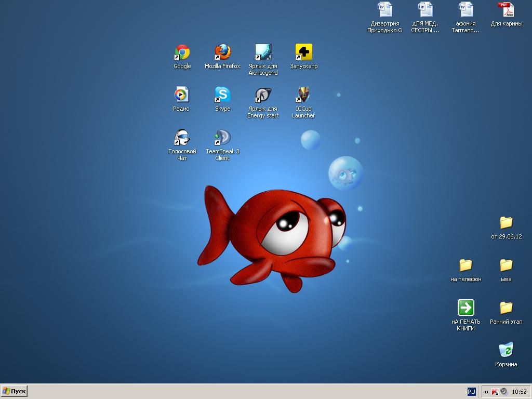The height and width of the screenshot is (399, 532).
Task: Expand hidden system tray icons
Action: [486, 392]
